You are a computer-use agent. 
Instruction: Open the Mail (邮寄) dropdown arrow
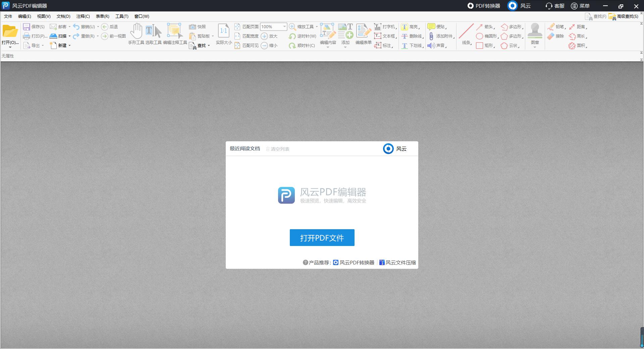[x=69, y=27]
